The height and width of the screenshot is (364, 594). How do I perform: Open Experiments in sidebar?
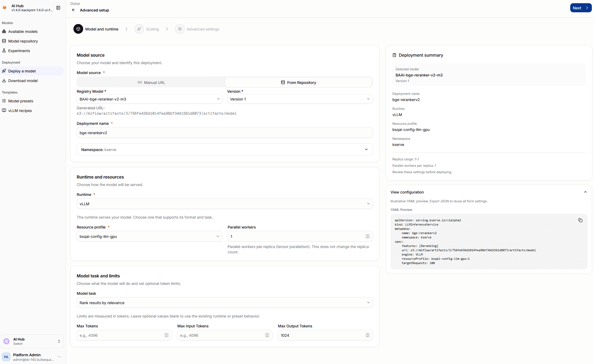(x=32, y=51)
